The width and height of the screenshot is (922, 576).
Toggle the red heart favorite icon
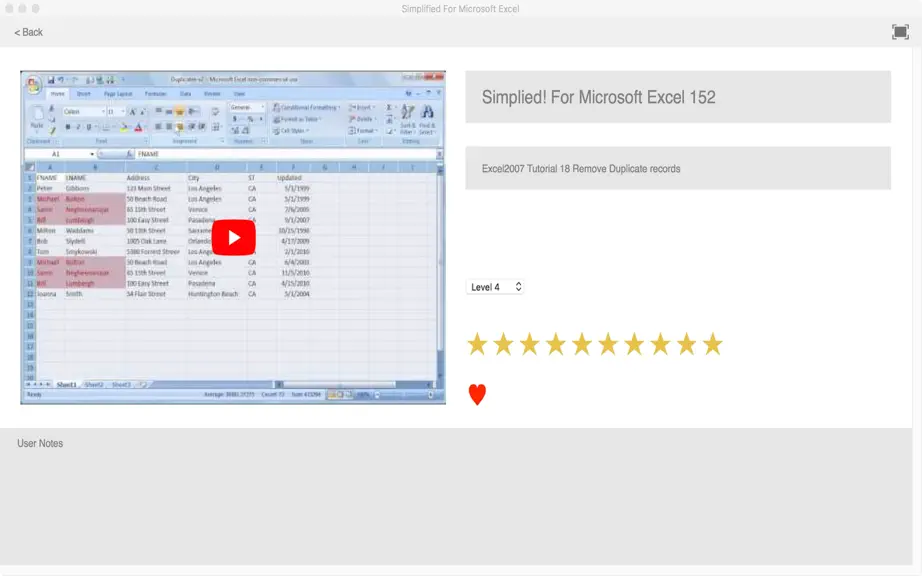point(477,394)
